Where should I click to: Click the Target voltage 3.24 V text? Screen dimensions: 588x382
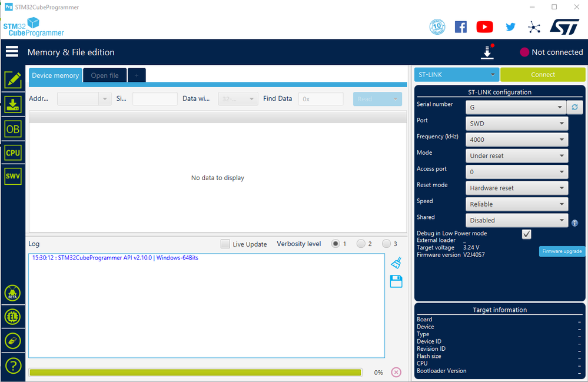[x=471, y=247]
